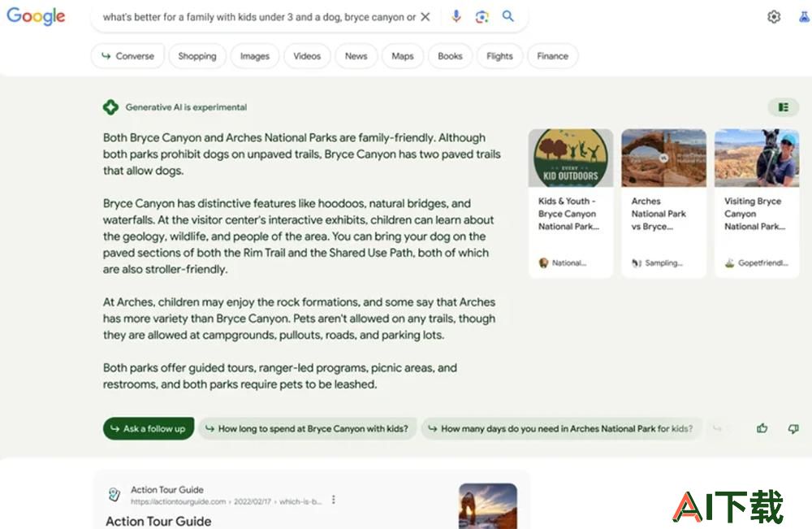Screen dimensions: 812x529
Task: Open Google Lens image search icon
Action: point(482,16)
